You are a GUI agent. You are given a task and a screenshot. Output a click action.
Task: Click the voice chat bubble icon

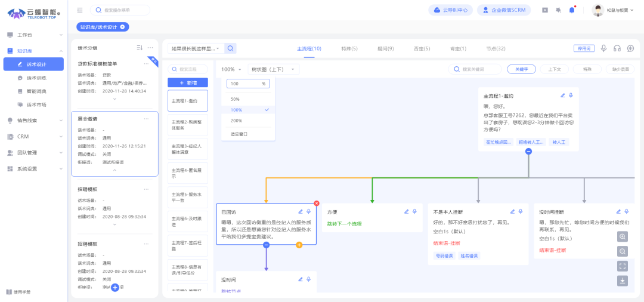(630, 48)
